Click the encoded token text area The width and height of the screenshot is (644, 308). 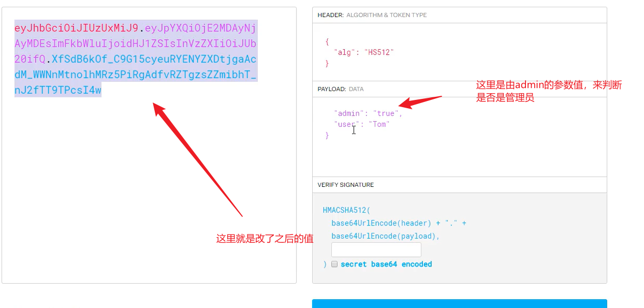[149, 145]
